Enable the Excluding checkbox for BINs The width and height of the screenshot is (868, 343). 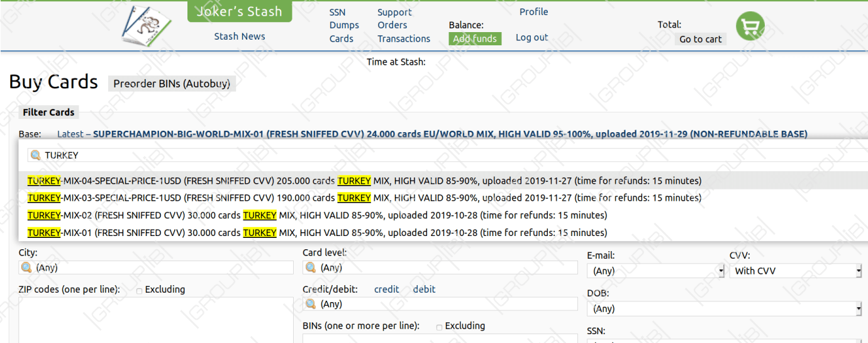[x=440, y=327]
